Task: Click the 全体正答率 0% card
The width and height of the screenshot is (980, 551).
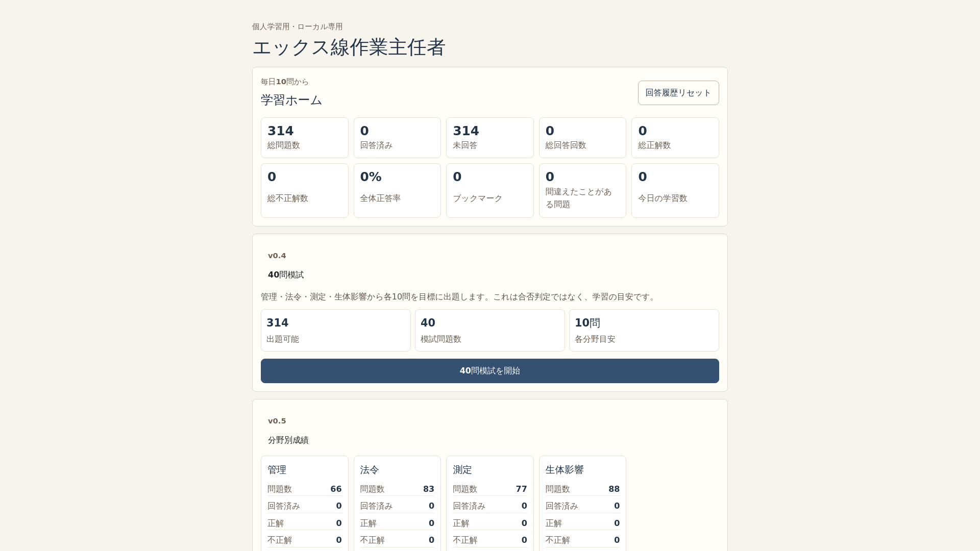Action: (397, 190)
